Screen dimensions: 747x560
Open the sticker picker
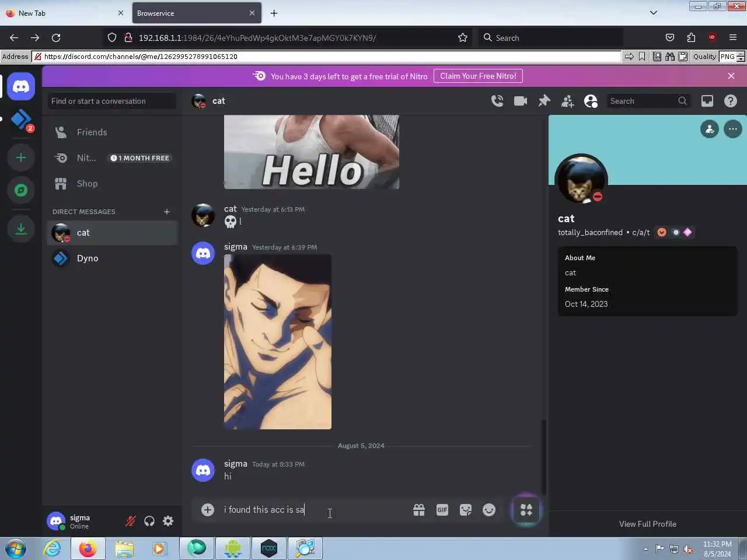click(x=466, y=510)
